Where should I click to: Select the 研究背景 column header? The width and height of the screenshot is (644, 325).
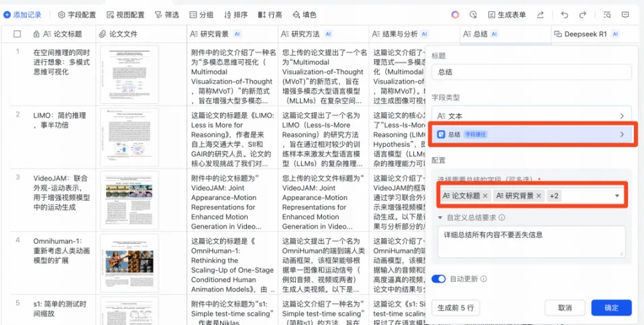click(x=233, y=34)
